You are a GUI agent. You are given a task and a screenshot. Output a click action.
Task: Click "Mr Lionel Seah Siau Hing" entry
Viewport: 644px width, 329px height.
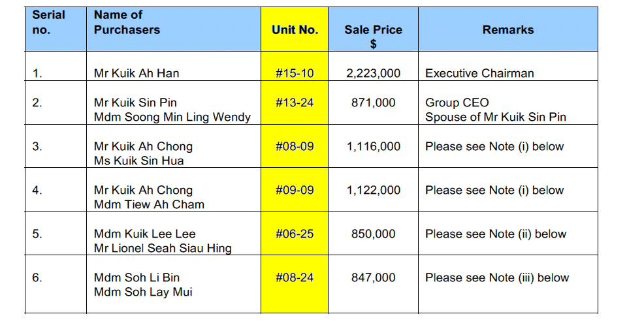point(162,249)
